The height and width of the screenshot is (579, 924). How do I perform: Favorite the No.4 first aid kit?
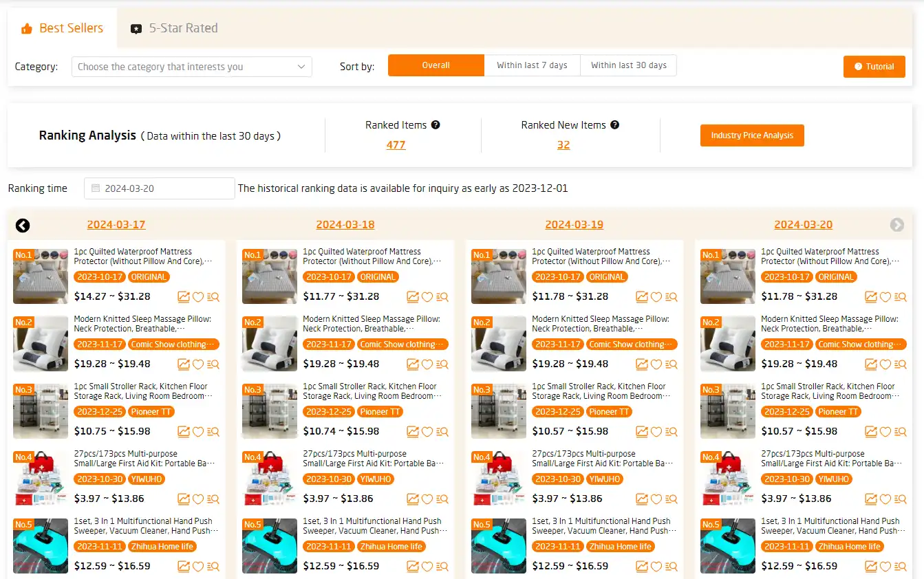click(x=199, y=499)
